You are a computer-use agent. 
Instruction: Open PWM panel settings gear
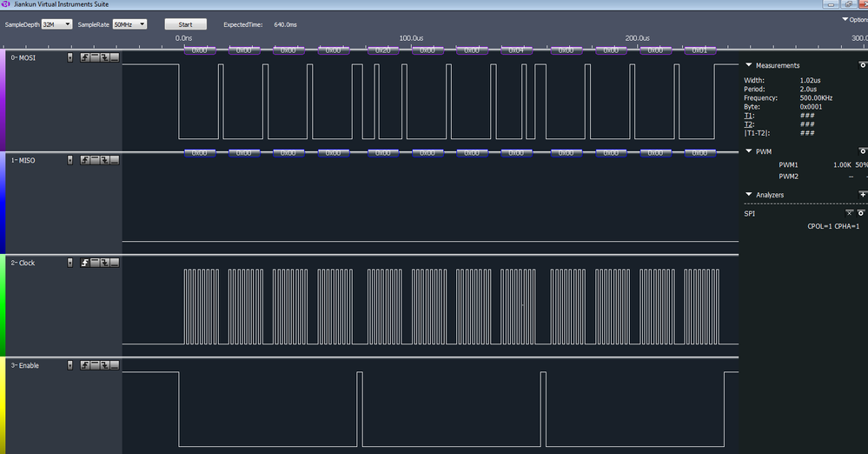tap(863, 151)
